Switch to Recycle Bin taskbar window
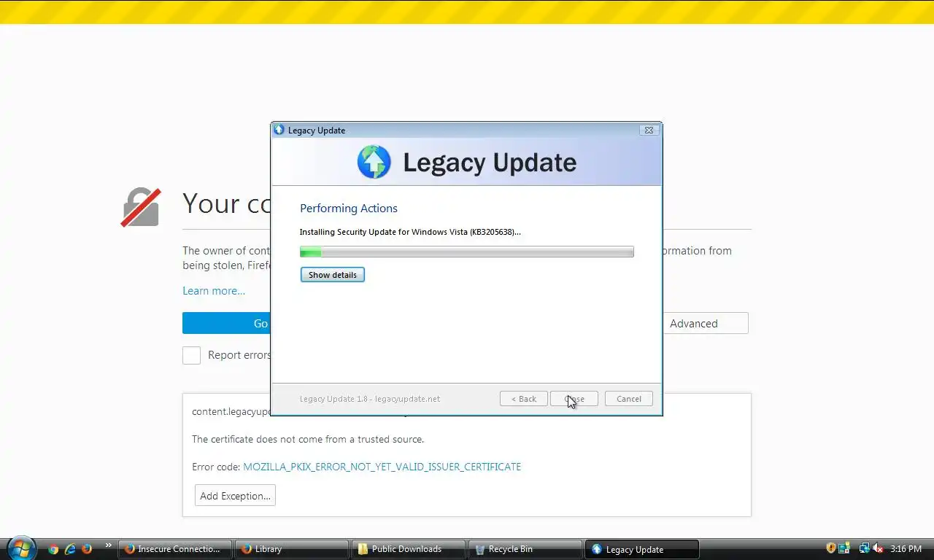The image size is (934, 560). click(x=525, y=549)
